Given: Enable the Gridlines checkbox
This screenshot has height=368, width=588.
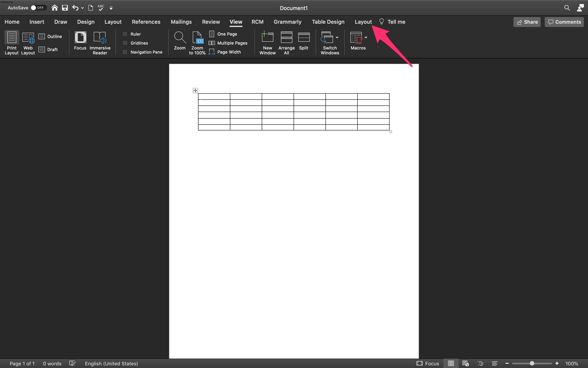Looking at the screenshot, I should point(125,43).
